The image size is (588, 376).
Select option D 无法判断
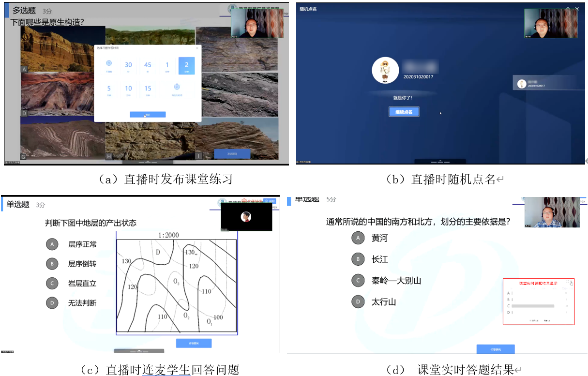click(x=52, y=303)
